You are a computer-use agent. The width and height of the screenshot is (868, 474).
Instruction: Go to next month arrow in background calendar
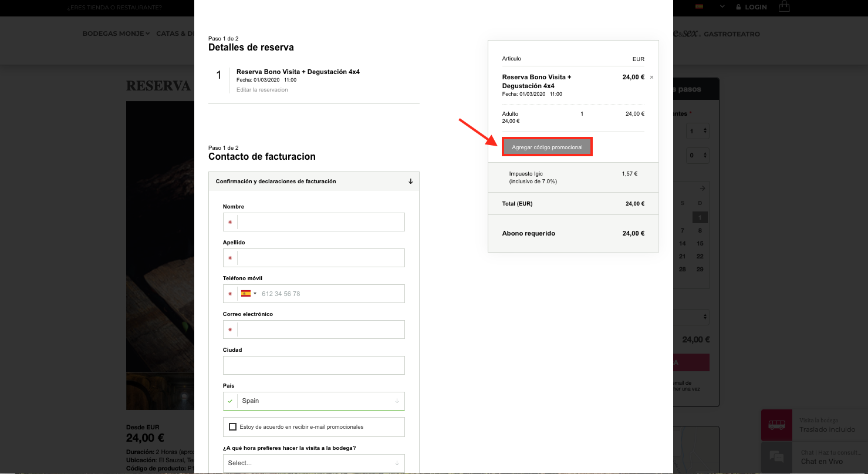click(702, 188)
